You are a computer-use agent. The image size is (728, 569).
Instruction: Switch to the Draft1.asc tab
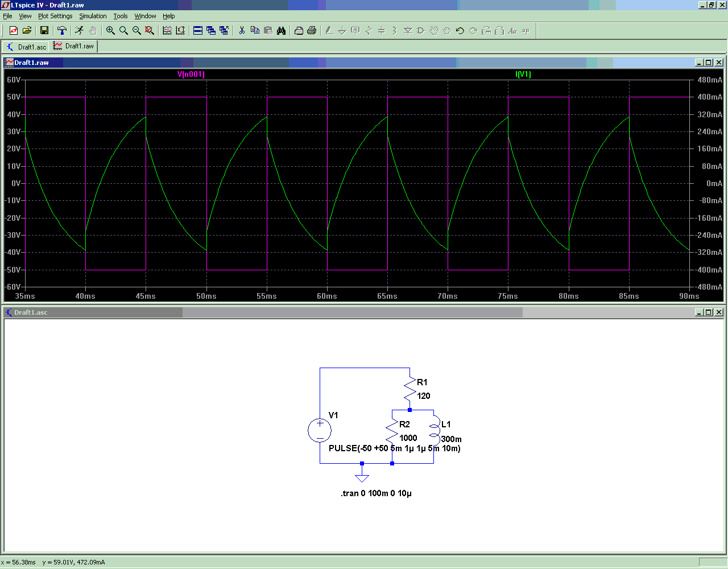click(26, 47)
